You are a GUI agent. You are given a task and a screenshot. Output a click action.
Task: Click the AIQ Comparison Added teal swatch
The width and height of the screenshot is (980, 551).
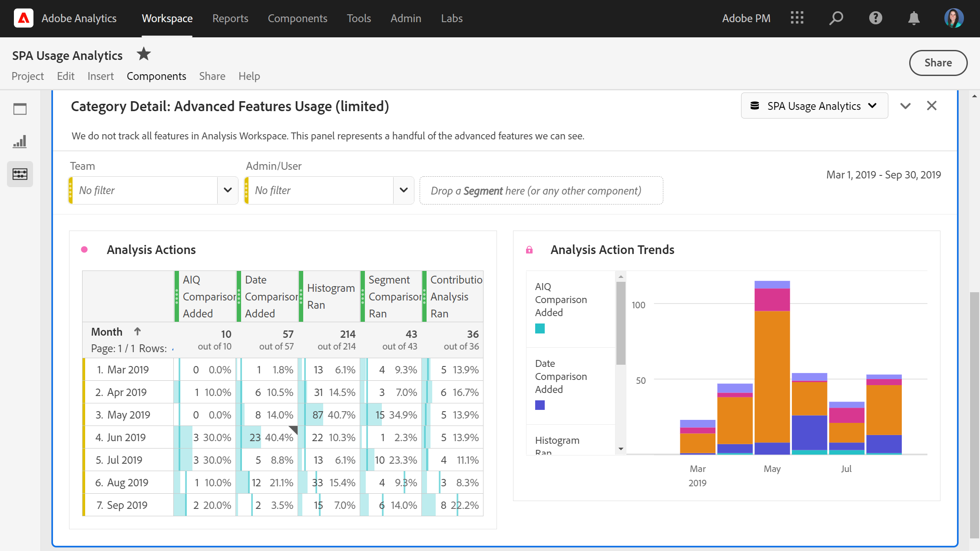[x=540, y=329]
